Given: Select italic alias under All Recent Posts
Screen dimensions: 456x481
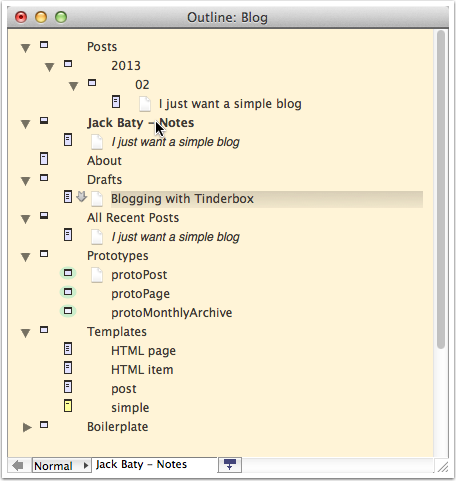Looking at the screenshot, I should (x=175, y=237).
